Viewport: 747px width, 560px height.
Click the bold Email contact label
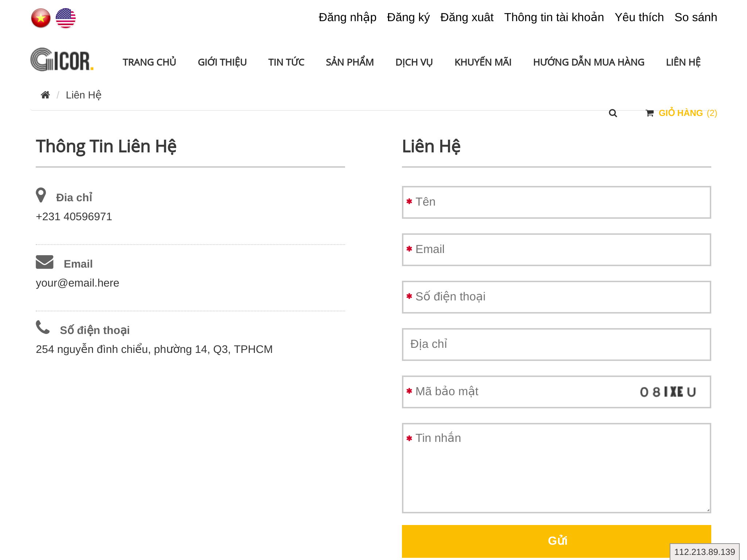78,264
